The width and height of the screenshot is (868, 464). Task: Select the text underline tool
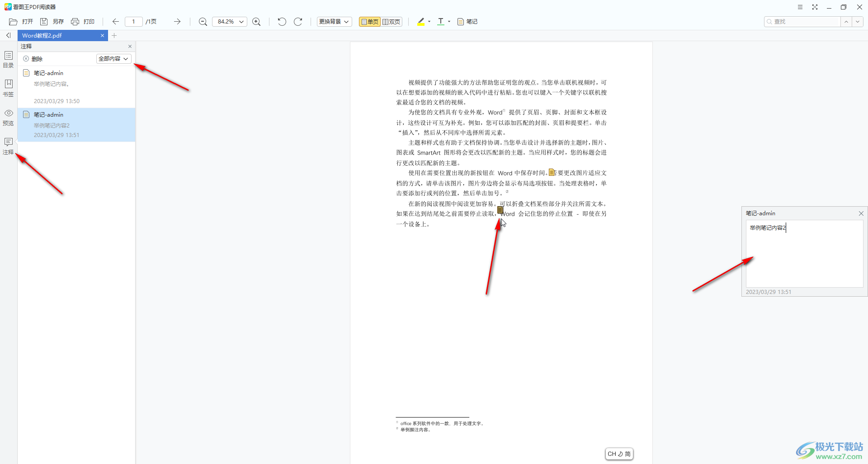point(441,22)
